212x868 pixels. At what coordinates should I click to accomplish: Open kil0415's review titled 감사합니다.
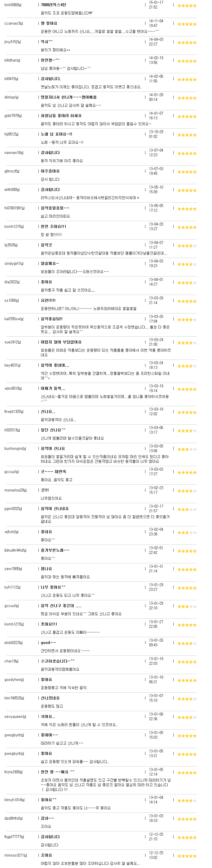click(x=51, y=79)
